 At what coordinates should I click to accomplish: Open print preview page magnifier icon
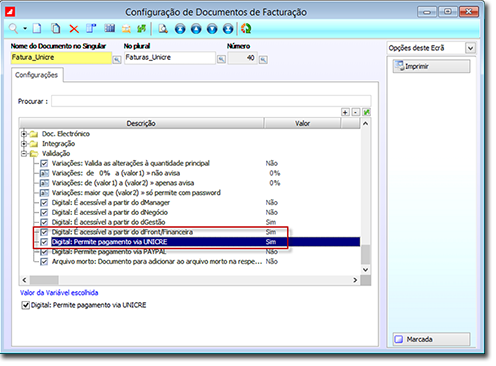coord(163,29)
